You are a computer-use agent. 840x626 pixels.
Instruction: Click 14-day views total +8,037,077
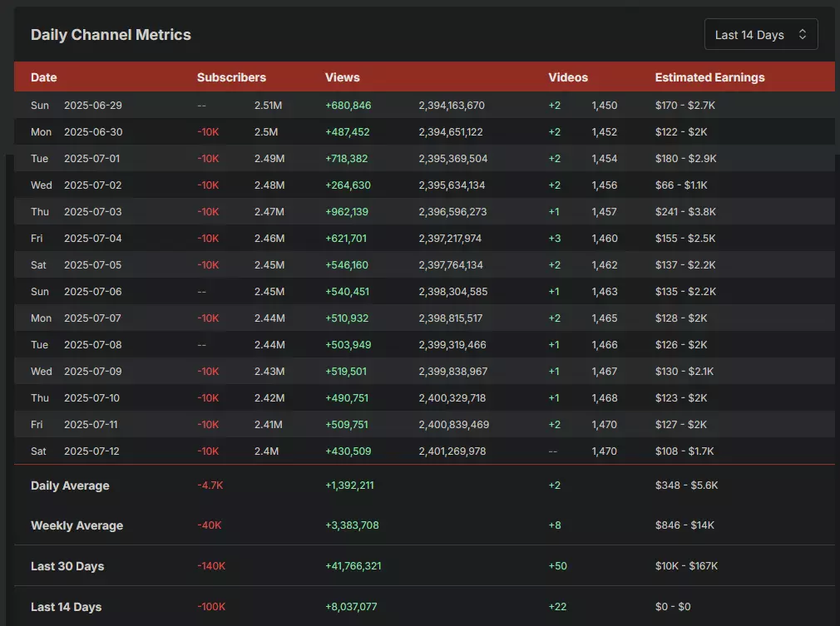pos(351,606)
